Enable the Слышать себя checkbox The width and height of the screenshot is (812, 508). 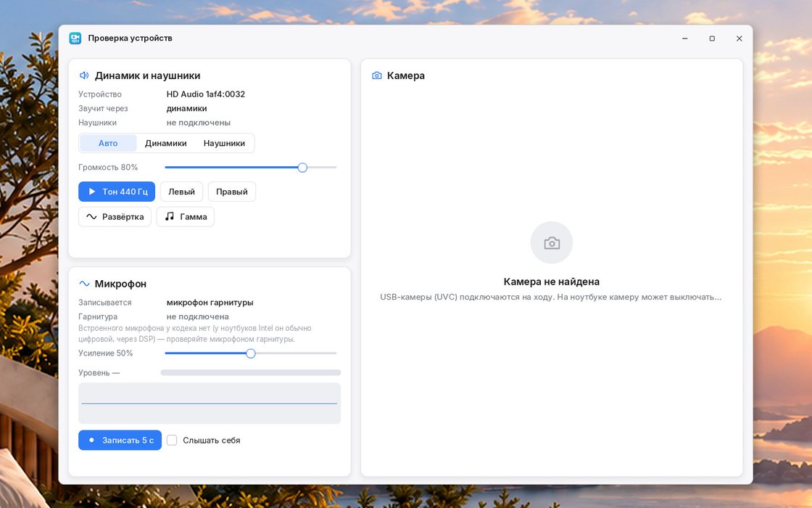pyautogui.click(x=172, y=440)
